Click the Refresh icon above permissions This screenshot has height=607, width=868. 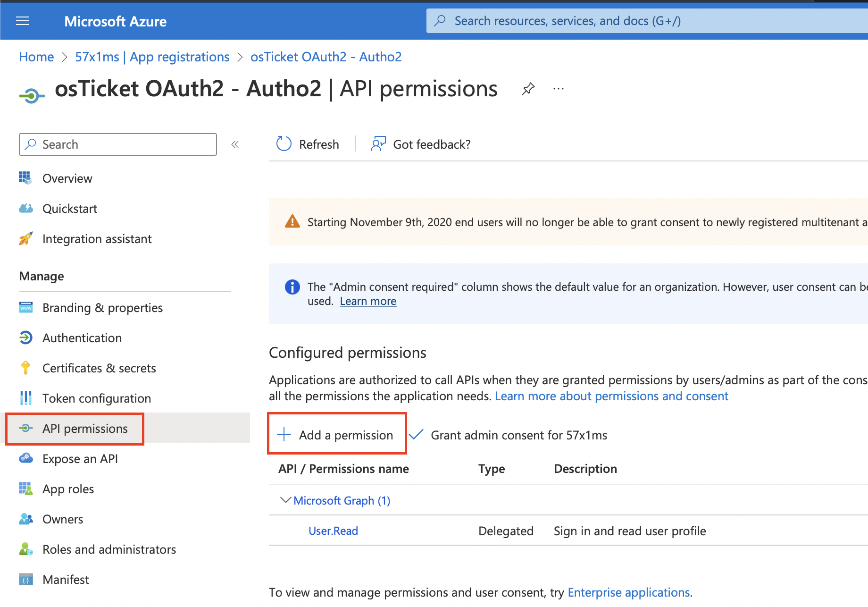(284, 144)
